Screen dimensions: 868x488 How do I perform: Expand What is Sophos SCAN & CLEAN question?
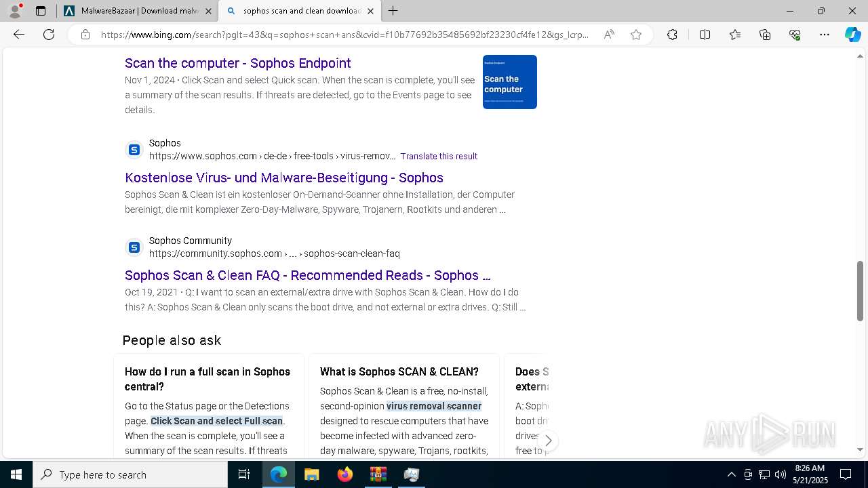[399, 371]
